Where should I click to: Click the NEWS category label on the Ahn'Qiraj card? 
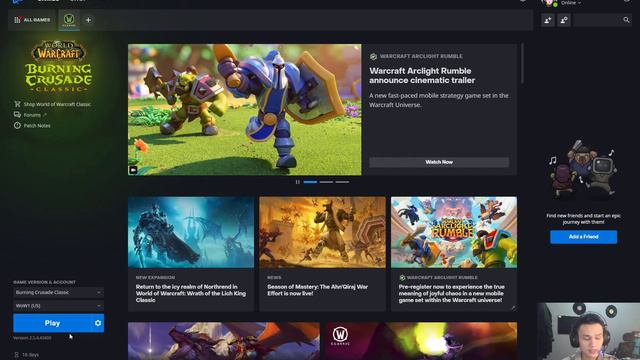point(274,278)
